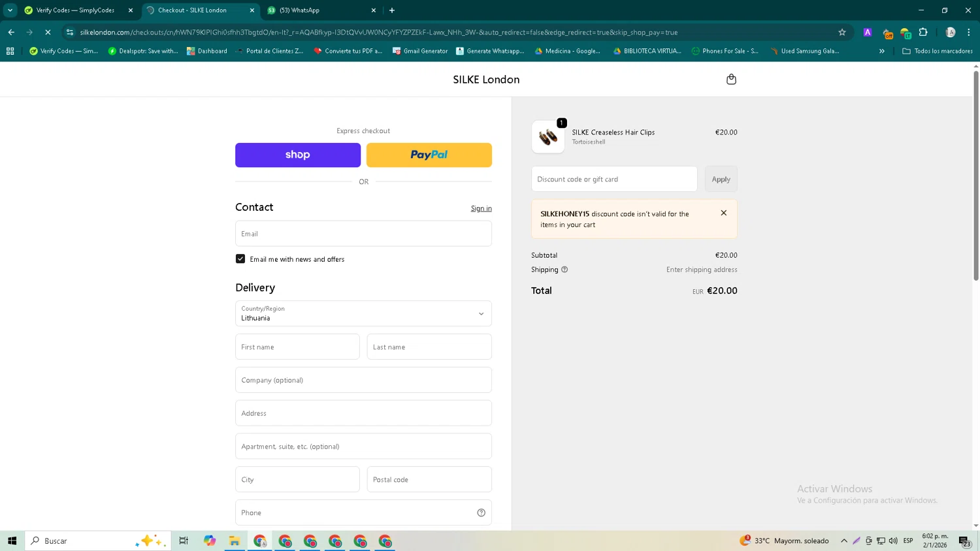Click the Phone input field
This screenshot has height=551, width=980.
(x=363, y=512)
